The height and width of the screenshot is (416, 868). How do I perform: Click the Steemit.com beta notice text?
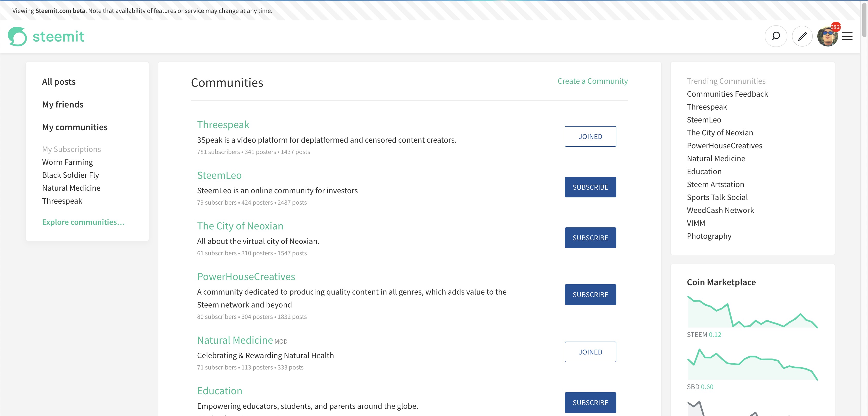point(142,10)
